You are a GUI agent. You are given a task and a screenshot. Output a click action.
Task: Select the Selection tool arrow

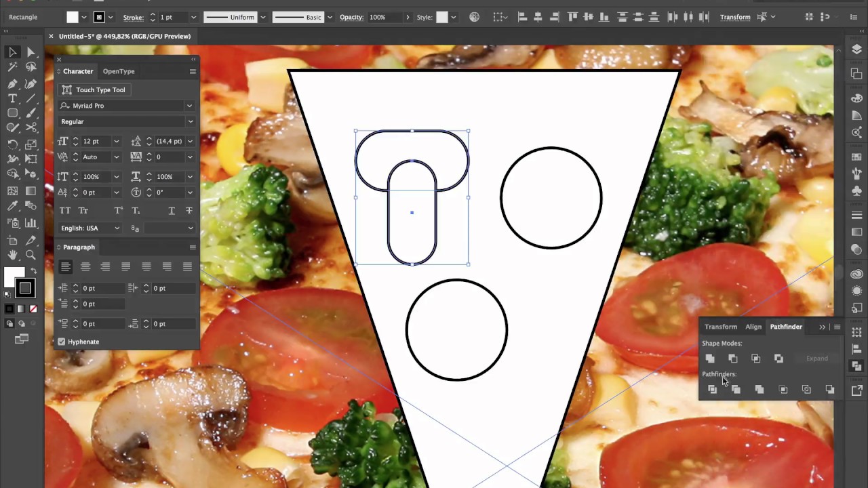(13, 52)
